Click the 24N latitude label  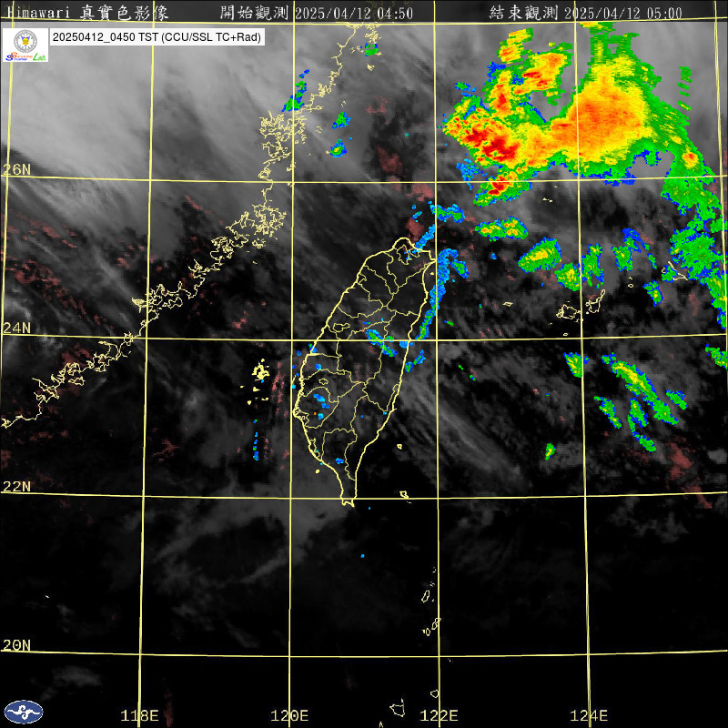coord(15,328)
